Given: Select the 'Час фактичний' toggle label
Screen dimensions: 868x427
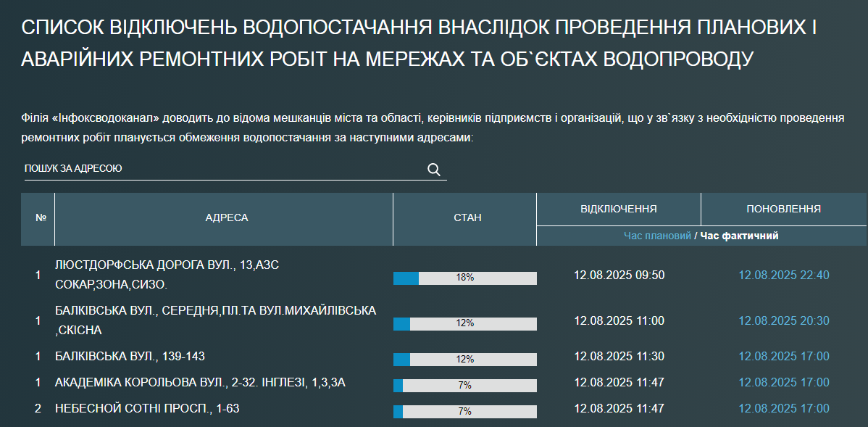Looking at the screenshot, I should 739,236.
